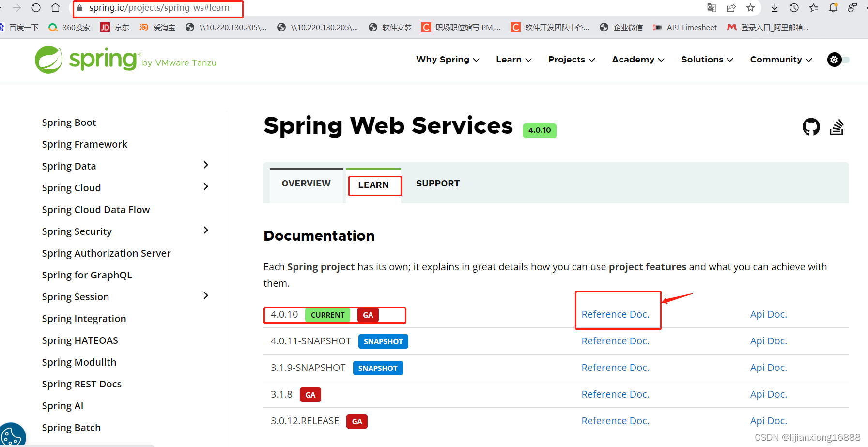Screen dimensions: 868x447
Task: Open the translate page icon
Action: pyautogui.click(x=712, y=8)
